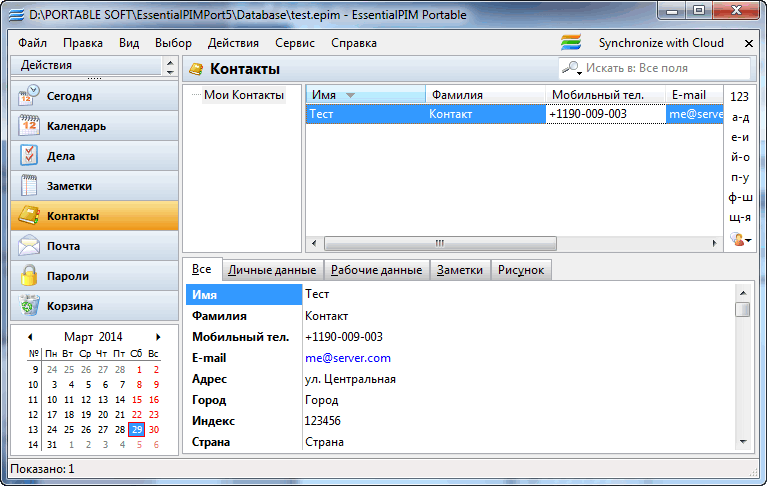The image size is (767, 486).
Task: Open the Заметки notes icon
Action: [29, 186]
